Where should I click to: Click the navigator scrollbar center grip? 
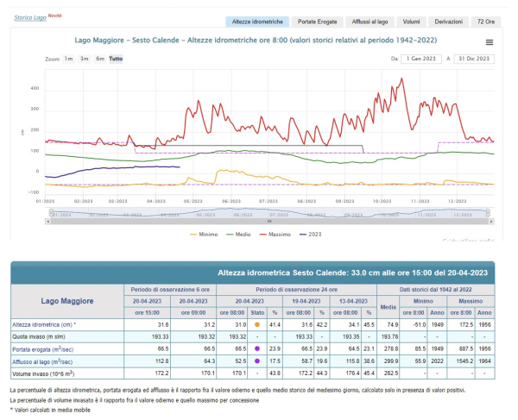coord(271,222)
